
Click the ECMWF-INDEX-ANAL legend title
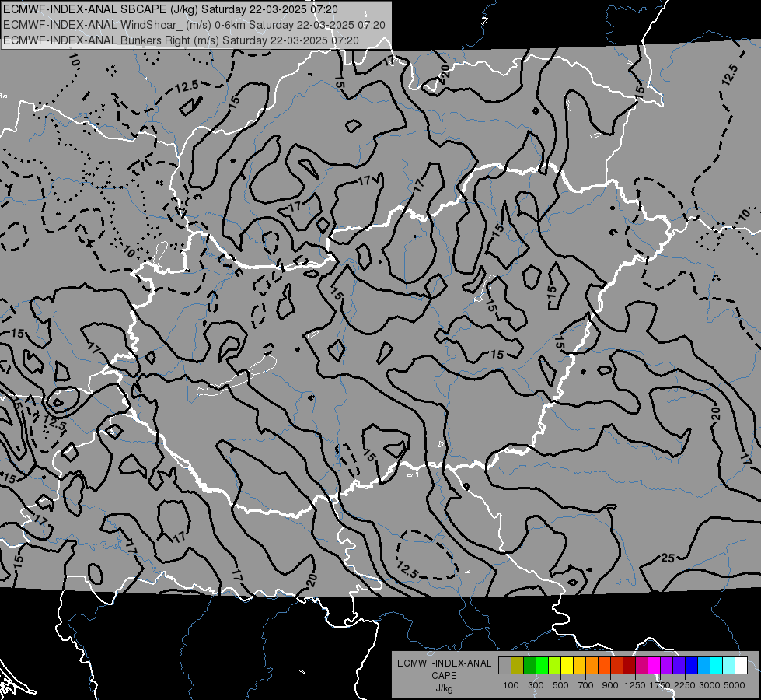coord(444,663)
